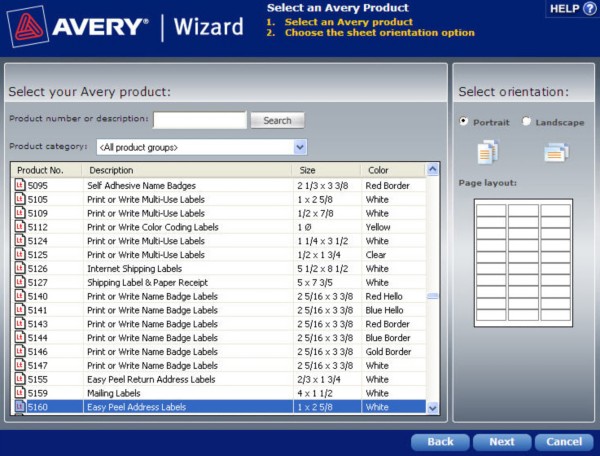The width and height of the screenshot is (600, 456).
Task: Click label icon for product 5125
Action: coord(20,254)
